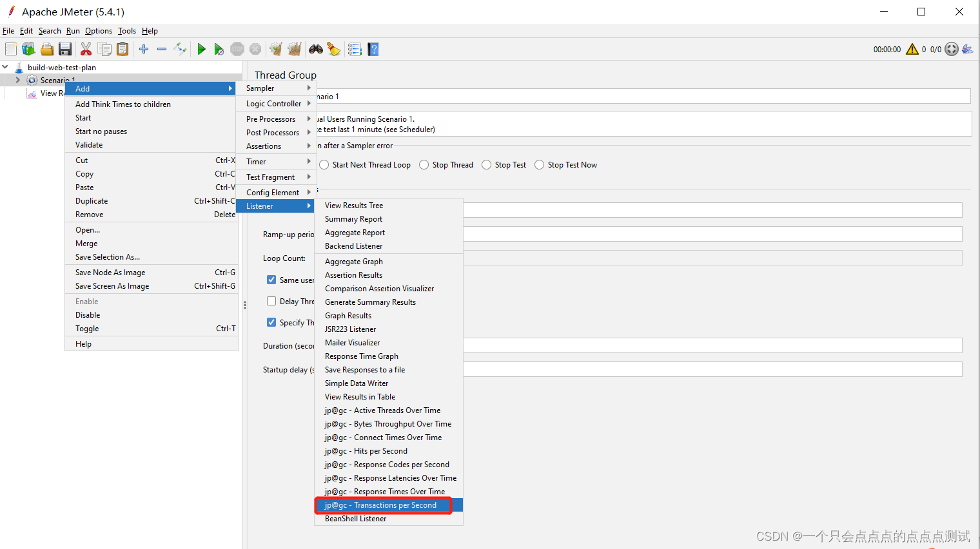
Task: Select the Scenario 1 gear icon in tree
Action: pos(32,80)
